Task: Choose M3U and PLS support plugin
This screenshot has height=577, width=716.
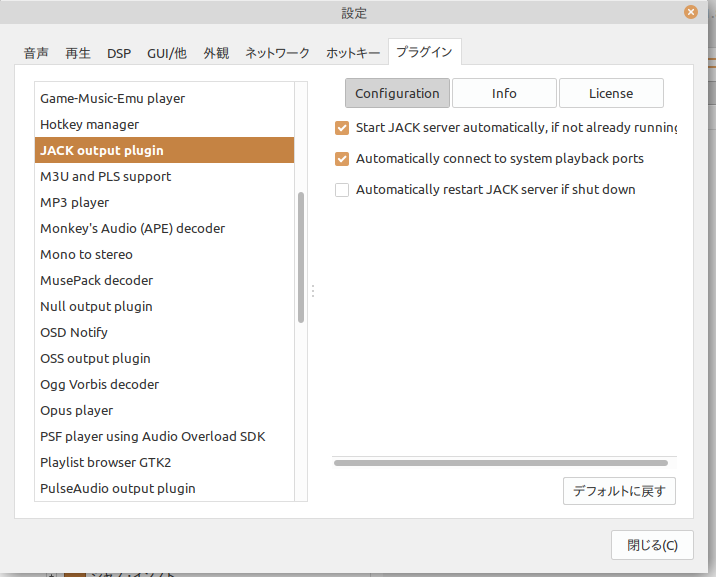Action: click(x=164, y=176)
